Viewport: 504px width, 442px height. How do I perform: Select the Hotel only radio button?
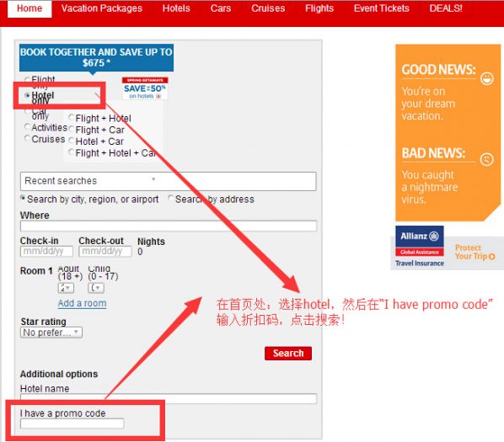pyautogui.click(x=27, y=95)
